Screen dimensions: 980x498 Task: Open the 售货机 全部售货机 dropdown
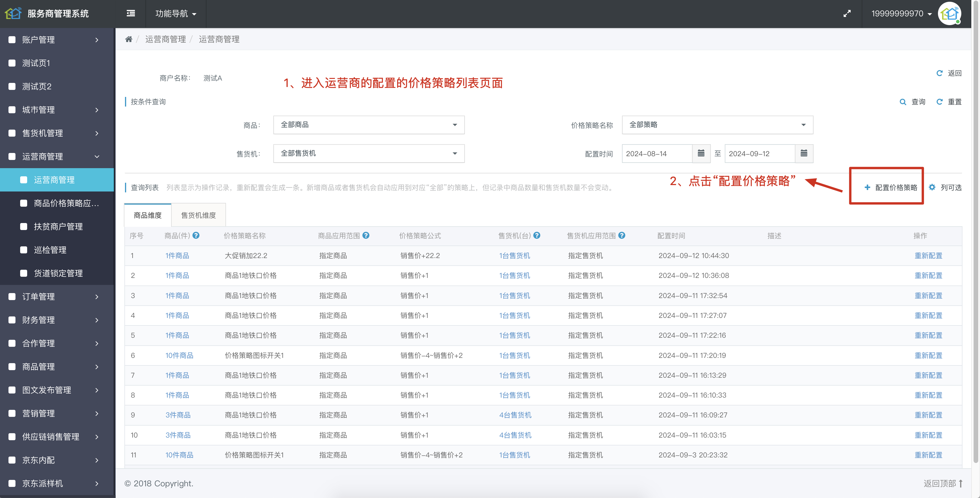pos(369,153)
